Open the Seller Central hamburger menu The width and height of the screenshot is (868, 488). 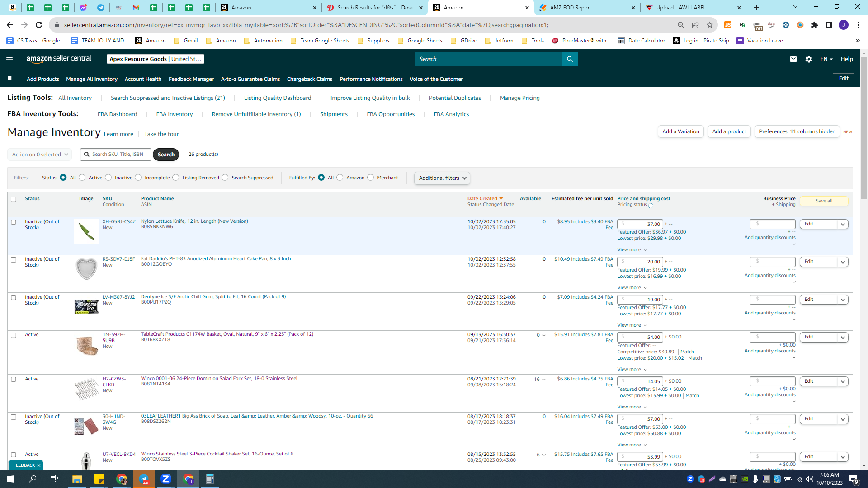9,59
